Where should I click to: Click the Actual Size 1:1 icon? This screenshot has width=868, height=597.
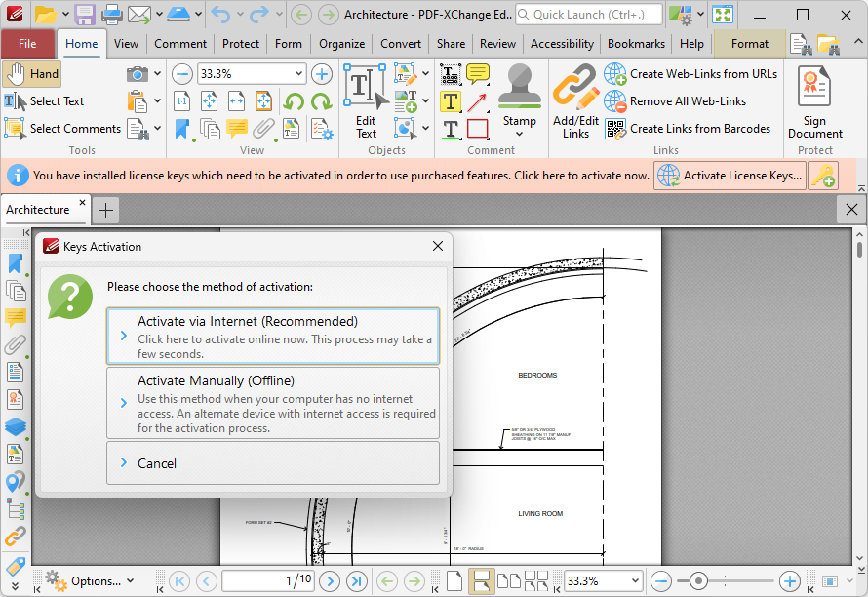182,101
